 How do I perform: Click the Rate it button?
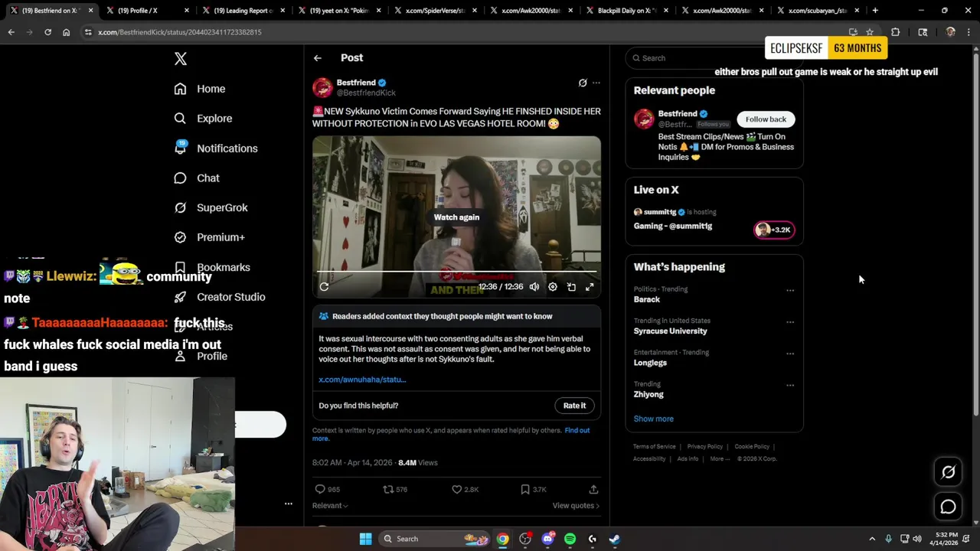(x=574, y=406)
